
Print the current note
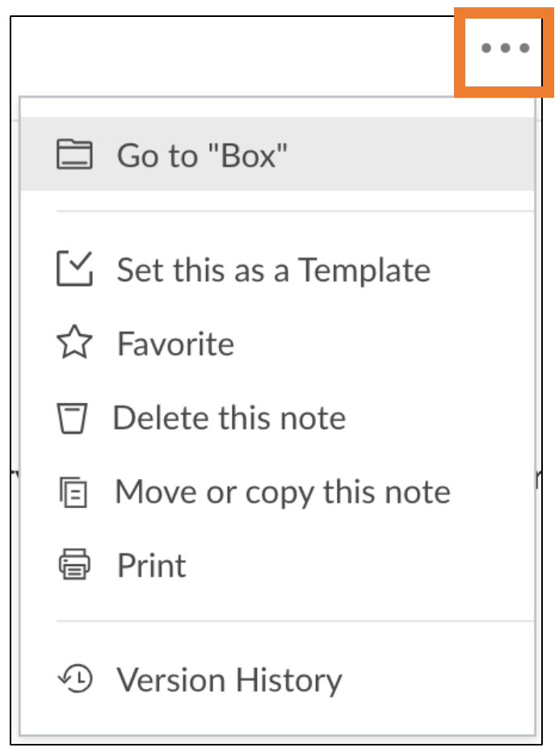tap(152, 565)
